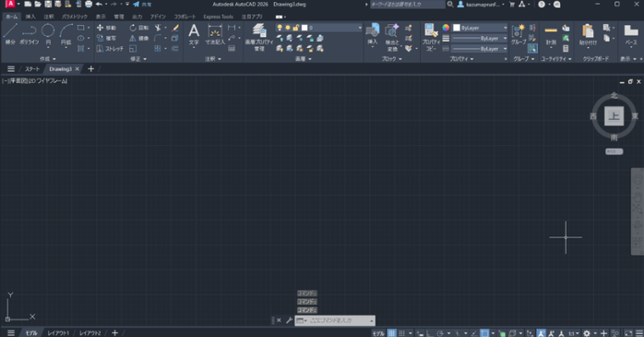The width and height of the screenshot is (644, 337).
Task: Expand the 作成 (Draw) panel
Action: [48, 59]
